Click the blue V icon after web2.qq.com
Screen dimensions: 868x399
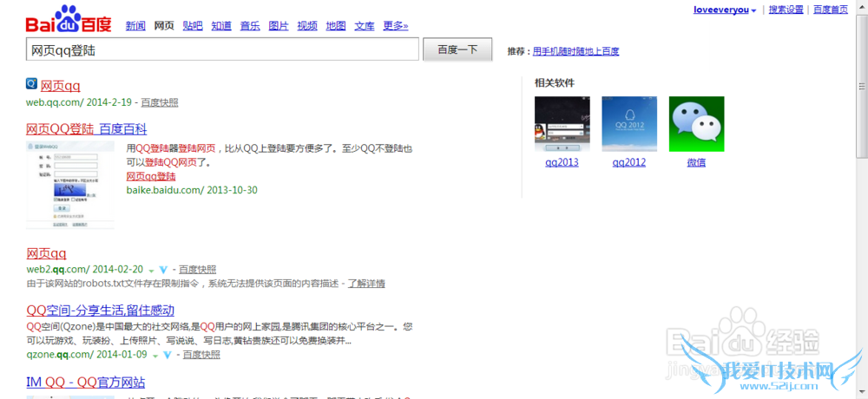pyautogui.click(x=163, y=270)
